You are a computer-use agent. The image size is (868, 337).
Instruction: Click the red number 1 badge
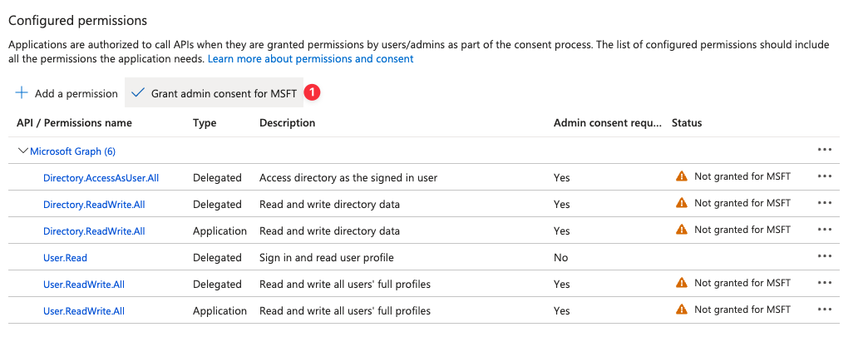313,92
